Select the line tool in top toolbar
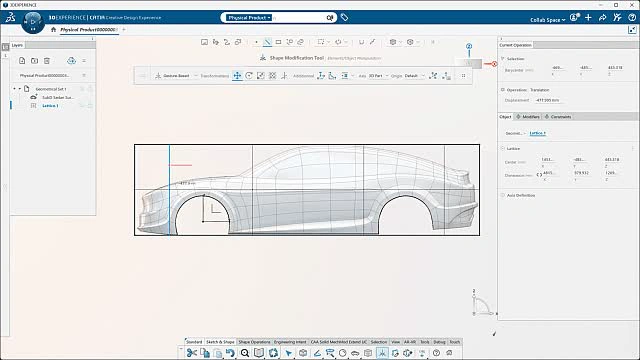The image size is (640, 360). pos(267,42)
